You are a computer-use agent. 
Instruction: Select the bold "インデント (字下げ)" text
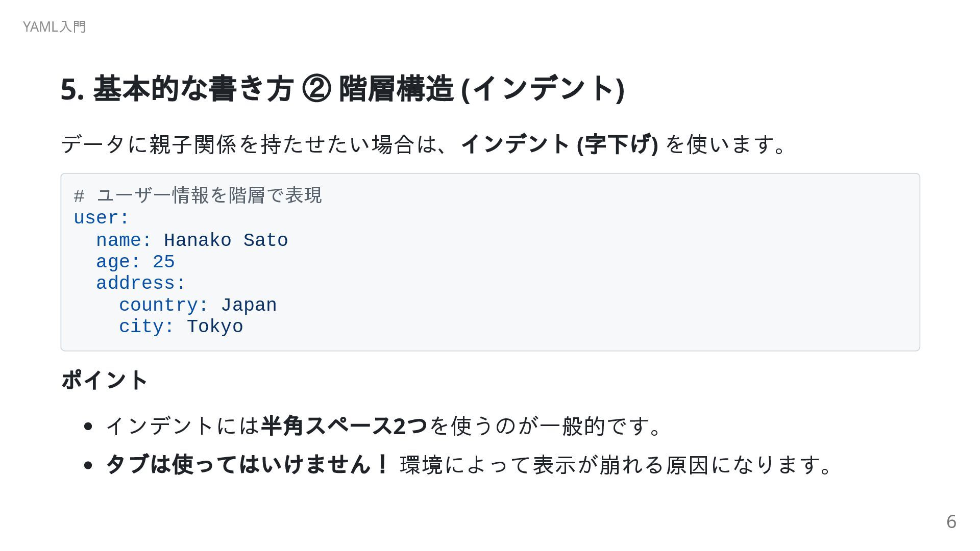[x=559, y=144]
